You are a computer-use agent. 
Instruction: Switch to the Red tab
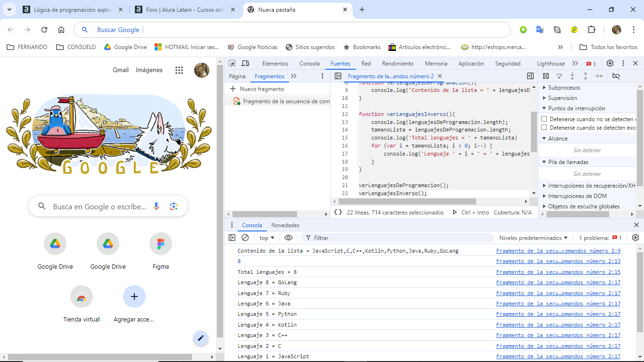[x=366, y=64]
